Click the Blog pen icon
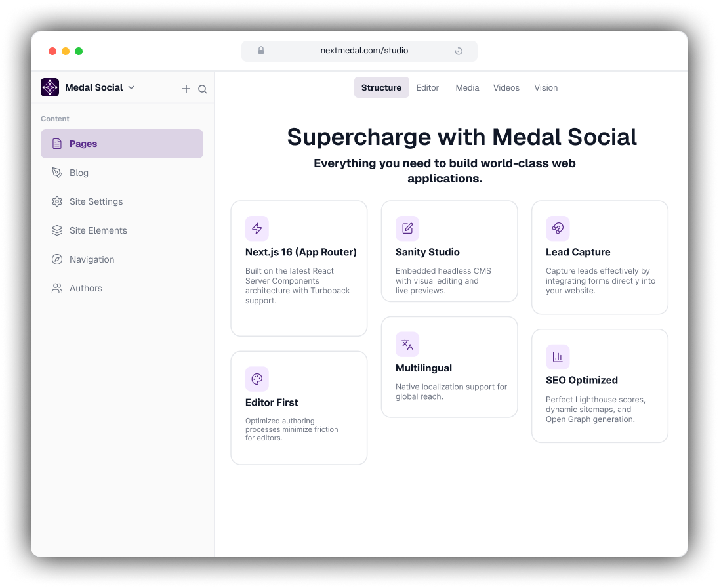This screenshot has width=719, height=588. [x=57, y=173]
